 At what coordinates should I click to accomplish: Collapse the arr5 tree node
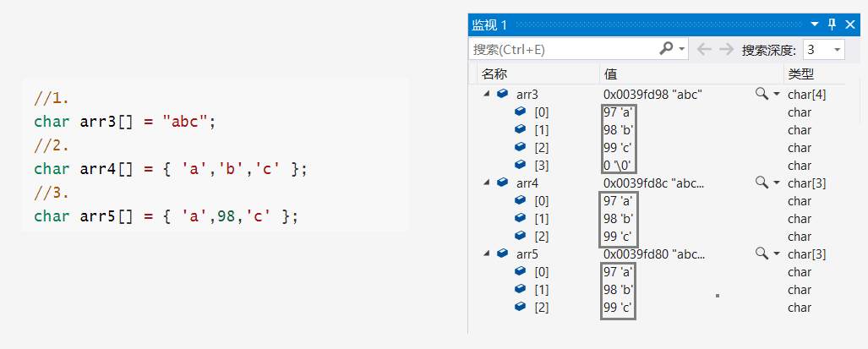[486, 254]
